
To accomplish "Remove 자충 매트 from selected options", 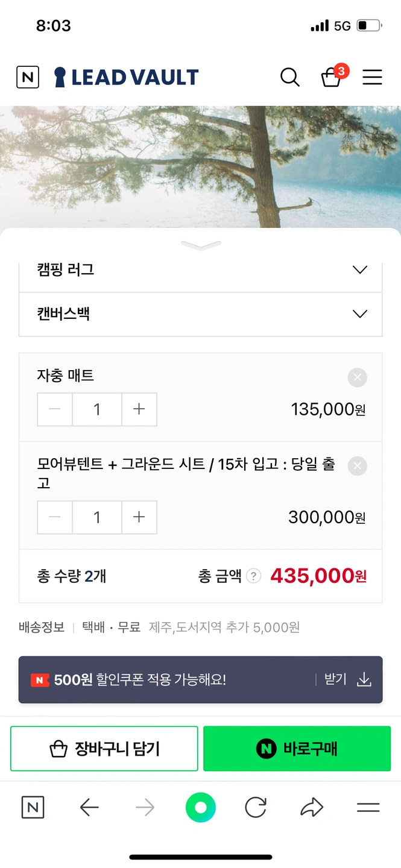I will [x=358, y=378].
